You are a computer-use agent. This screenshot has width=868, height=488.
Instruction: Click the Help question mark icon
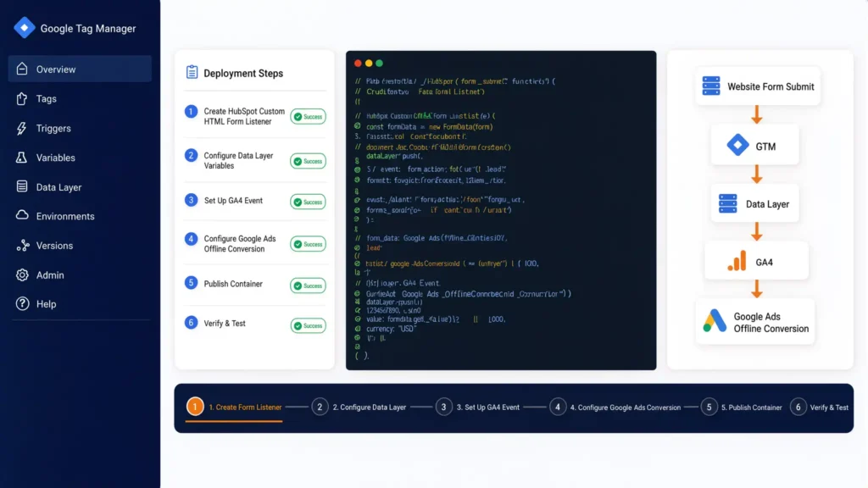click(22, 303)
